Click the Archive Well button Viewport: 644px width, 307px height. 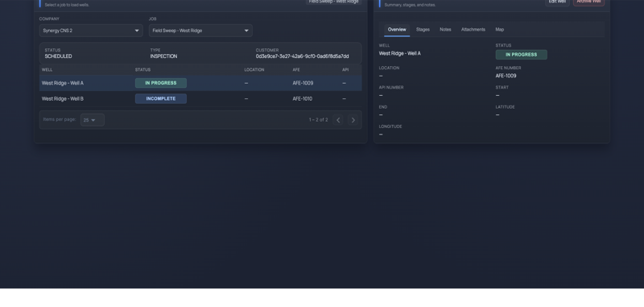click(588, 2)
